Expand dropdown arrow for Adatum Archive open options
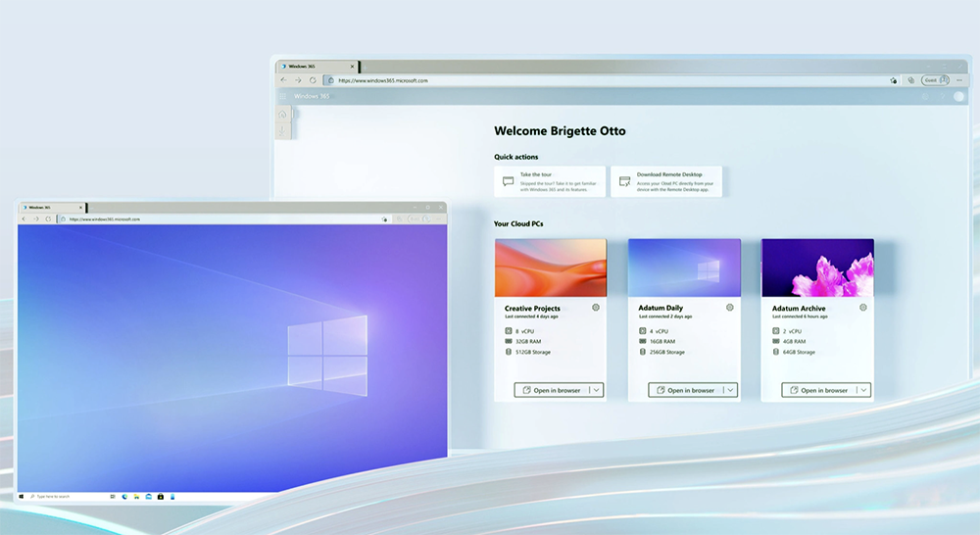Viewport: 980px width, 535px height. coord(863,390)
